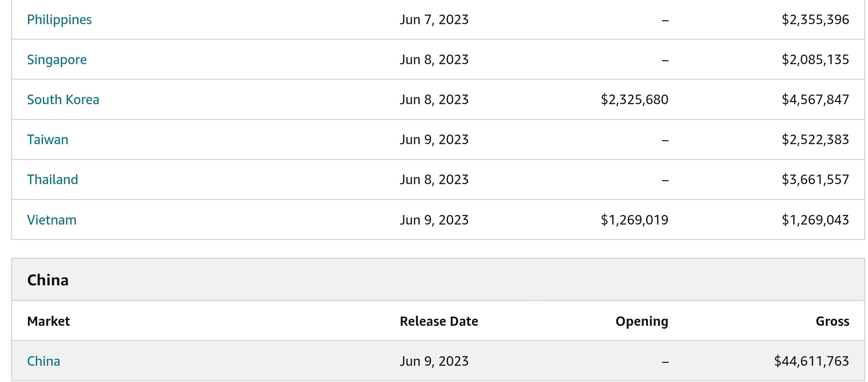
Task: Open the Taiwan market link
Action: (48, 140)
